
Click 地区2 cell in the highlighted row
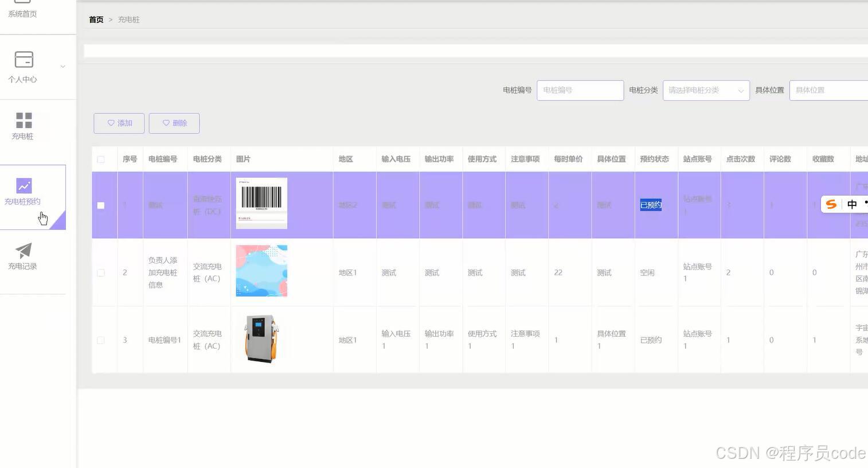pos(348,205)
